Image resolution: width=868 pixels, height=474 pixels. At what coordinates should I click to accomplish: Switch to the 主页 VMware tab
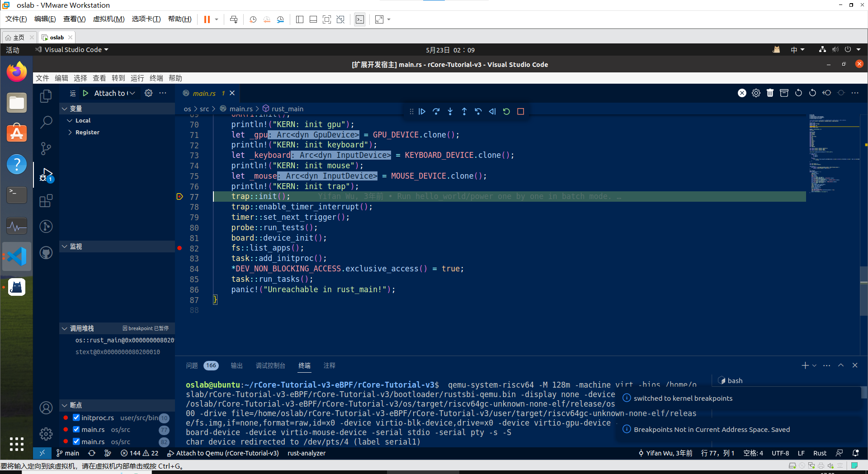19,38
